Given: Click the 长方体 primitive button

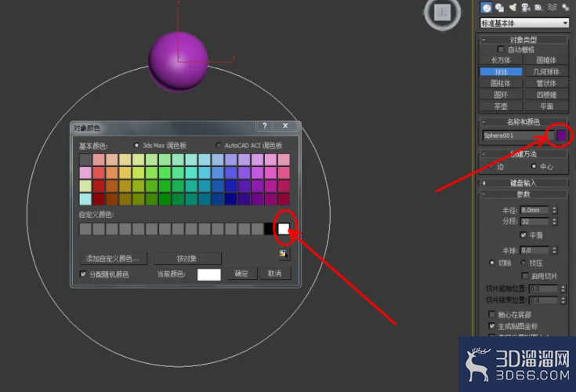Looking at the screenshot, I should 501,60.
